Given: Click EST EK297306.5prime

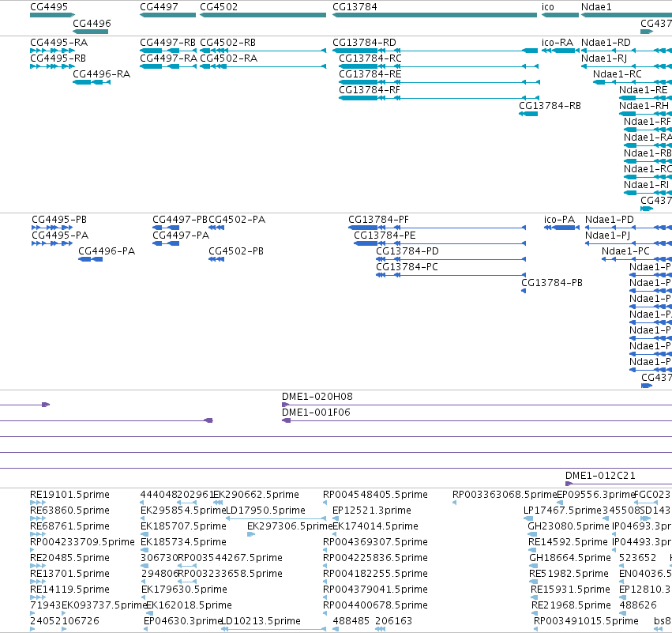Looking at the screenshot, I should pyautogui.click(x=290, y=526).
